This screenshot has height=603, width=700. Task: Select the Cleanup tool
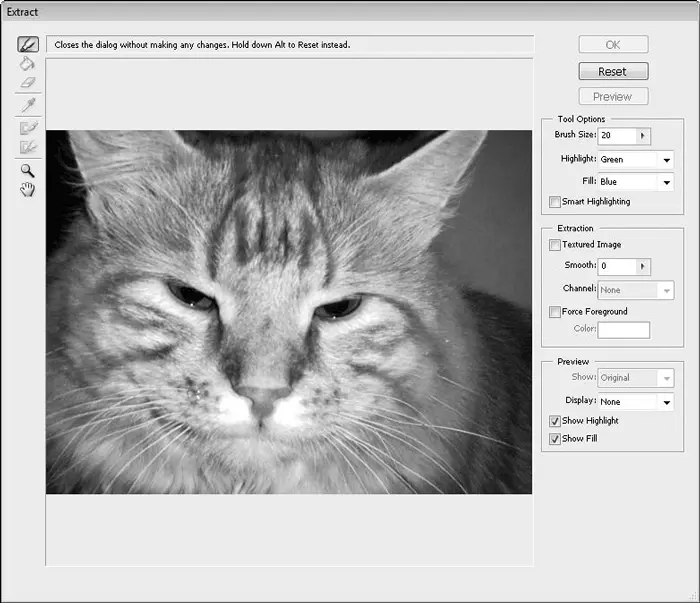coord(28,128)
